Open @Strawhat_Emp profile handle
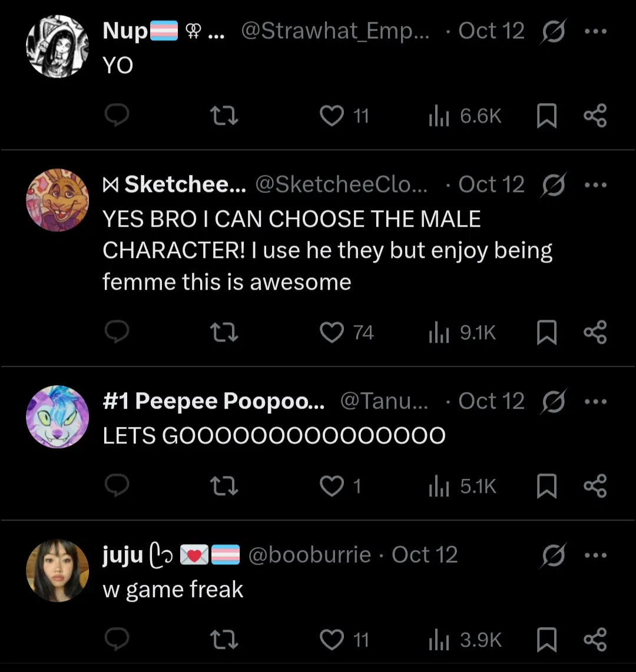Viewport: 636px width, 672px height. click(x=334, y=31)
